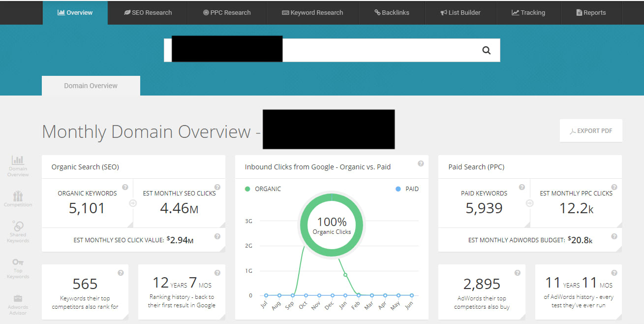Open the SEO Research tab

pyautogui.click(x=148, y=12)
